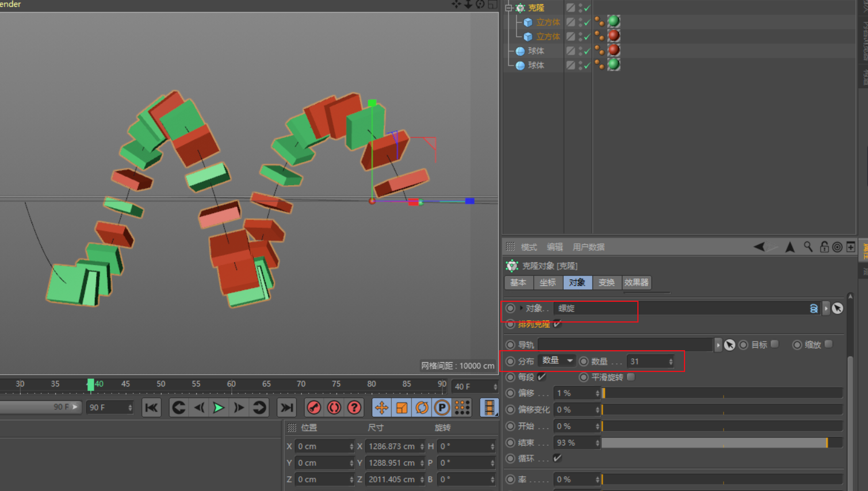Uncheck the 每段 checkbox
Image resolution: width=868 pixels, height=491 pixels.
click(540, 377)
